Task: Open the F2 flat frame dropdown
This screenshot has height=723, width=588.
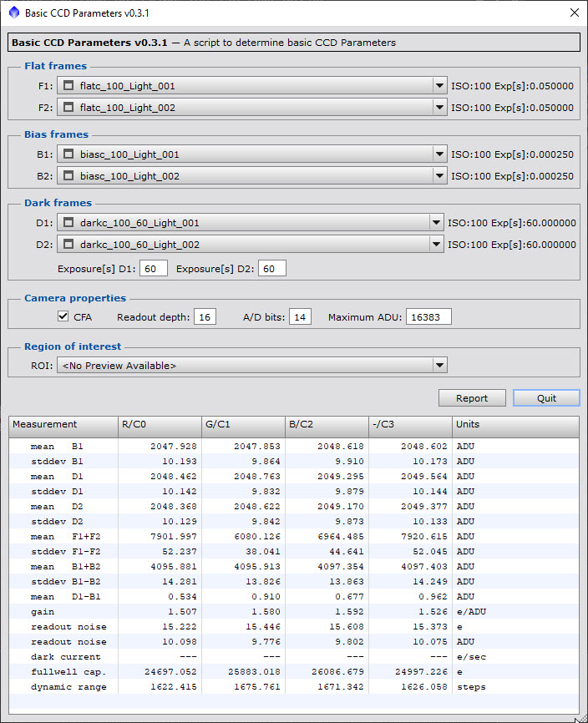Action: pos(251,108)
